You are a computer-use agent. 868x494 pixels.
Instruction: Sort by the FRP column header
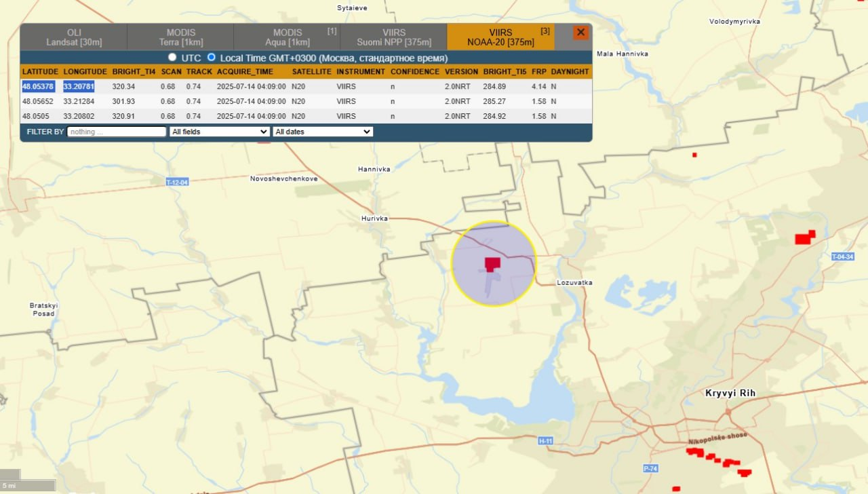point(539,71)
